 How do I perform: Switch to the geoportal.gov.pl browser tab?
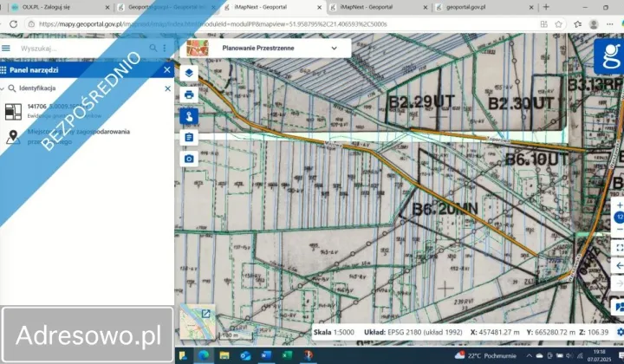471,7
